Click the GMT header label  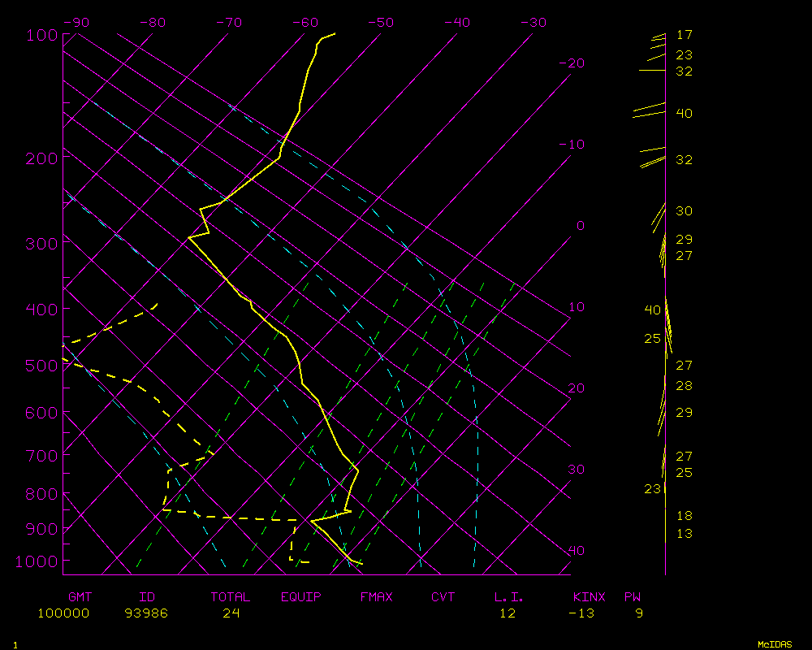click(x=80, y=597)
